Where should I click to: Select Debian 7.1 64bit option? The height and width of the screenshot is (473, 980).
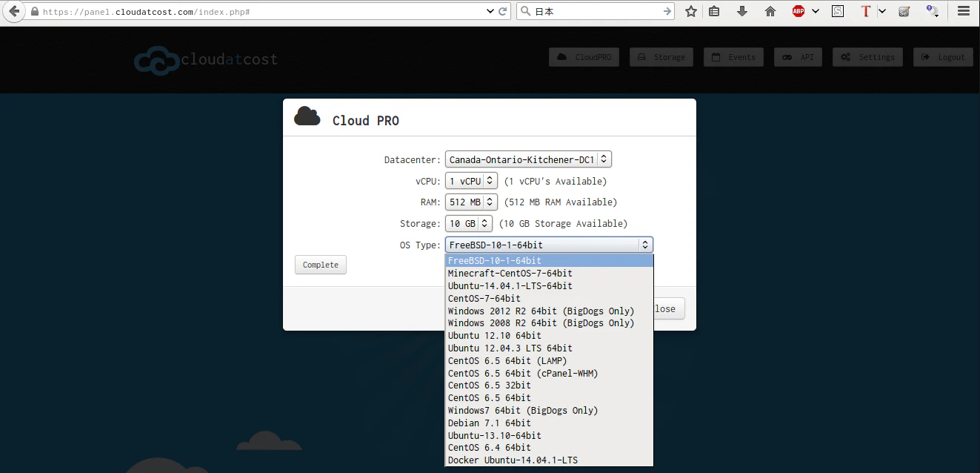549,423
